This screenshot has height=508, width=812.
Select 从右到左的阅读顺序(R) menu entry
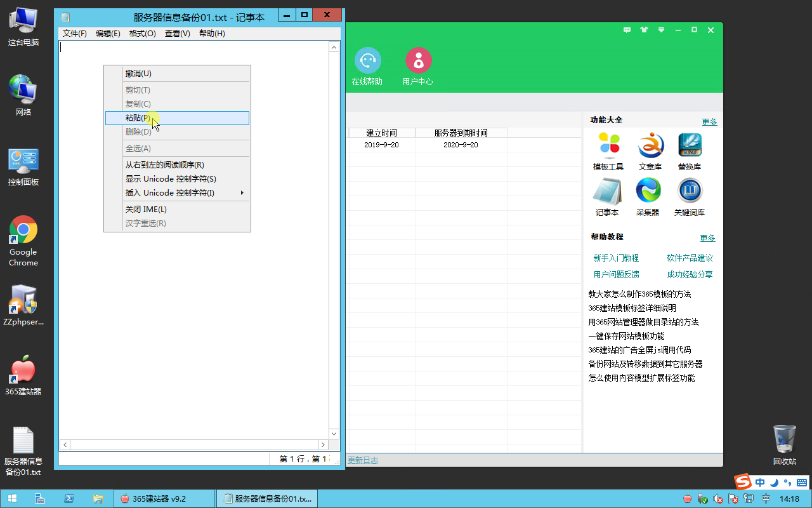(177, 165)
